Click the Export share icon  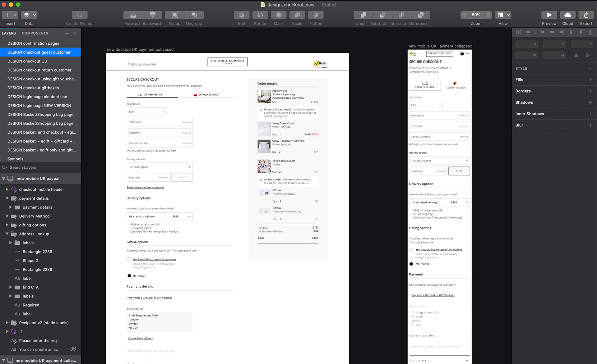[x=586, y=15]
